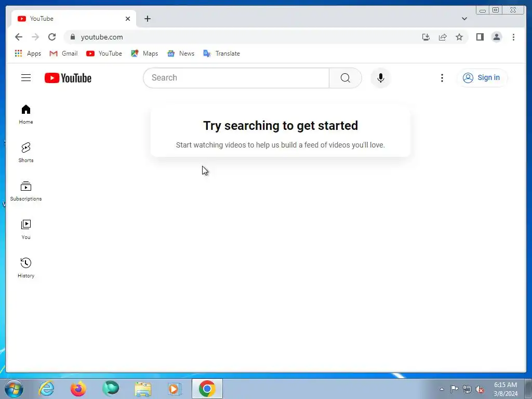Click the magnifier search button
The width and height of the screenshot is (532, 399).
pyautogui.click(x=345, y=78)
